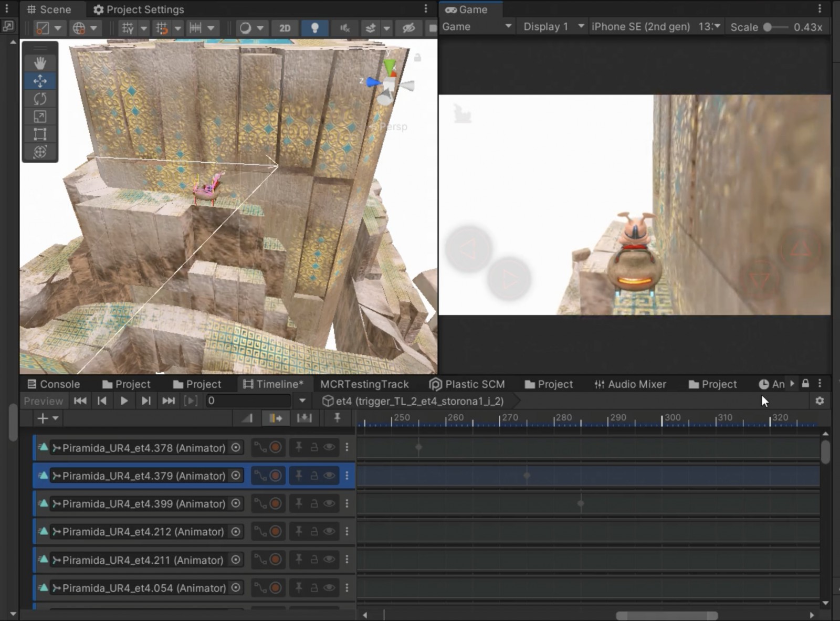
Task: Select the Move tool in Scene
Action: 40,81
